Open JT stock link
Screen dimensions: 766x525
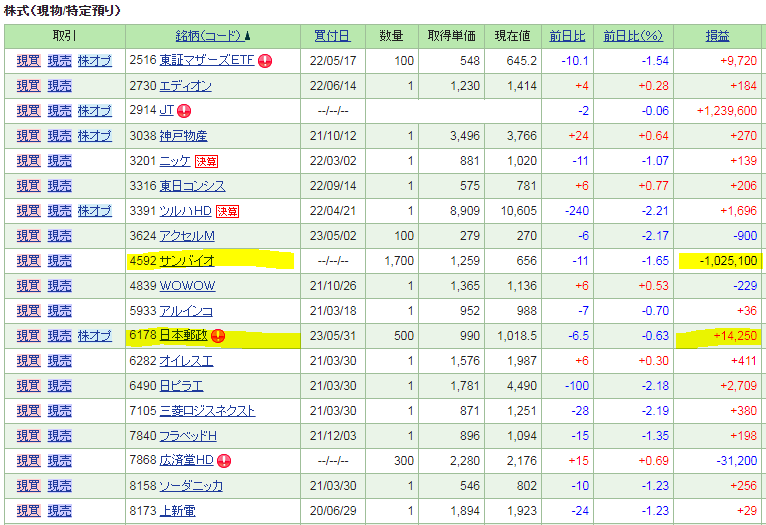[x=167, y=111]
